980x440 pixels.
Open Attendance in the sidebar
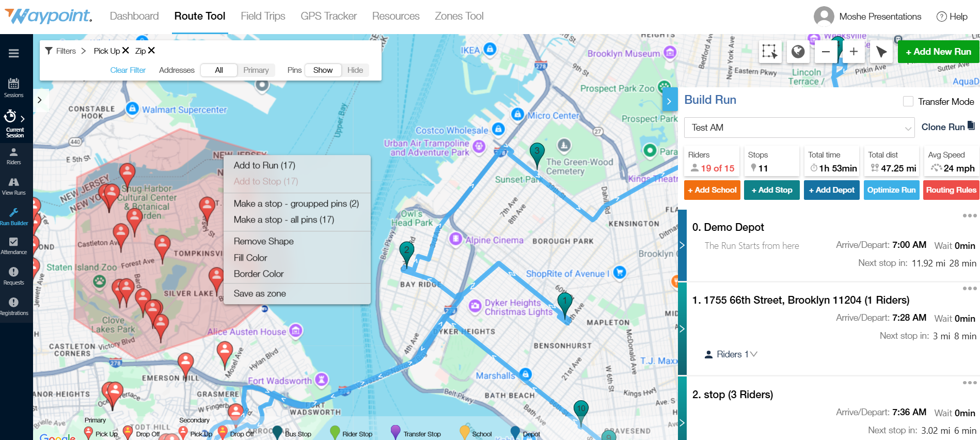tap(14, 246)
